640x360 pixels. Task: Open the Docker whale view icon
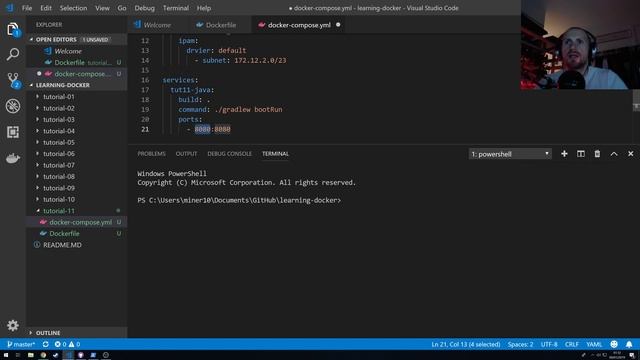(x=13, y=158)
